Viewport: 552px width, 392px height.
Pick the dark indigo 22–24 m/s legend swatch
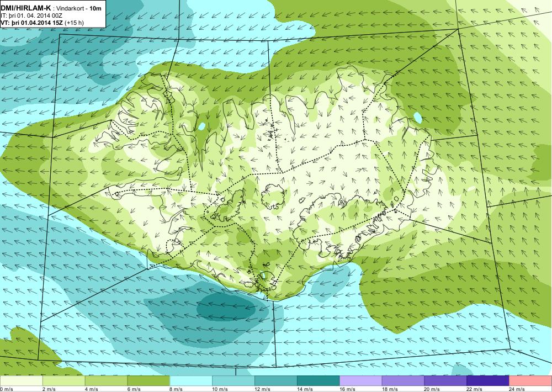[x=488, y=381]
